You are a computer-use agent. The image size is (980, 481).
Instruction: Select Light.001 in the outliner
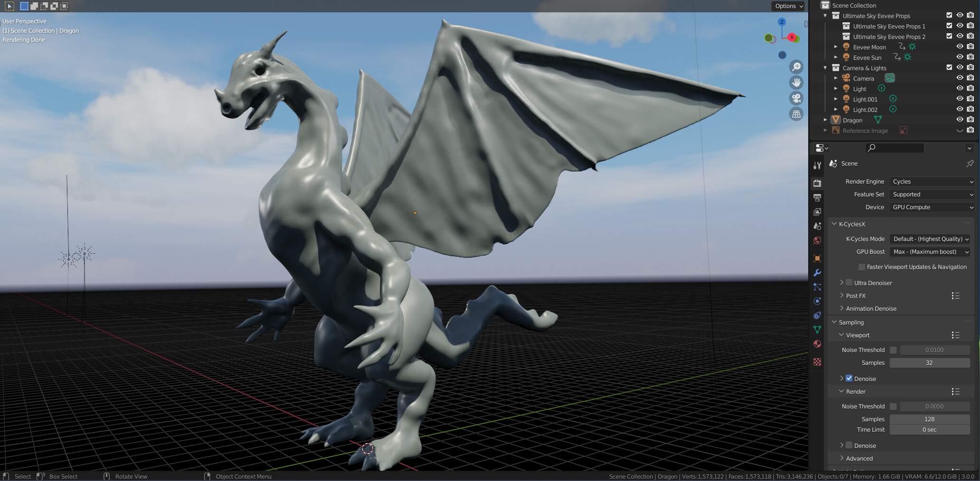click(x=865, y=99)
